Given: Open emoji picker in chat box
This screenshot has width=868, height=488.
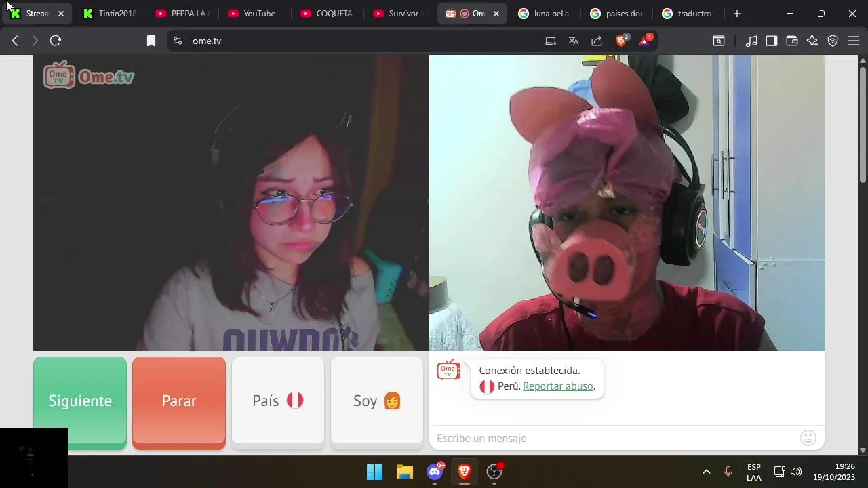Looking at the screenshot, I should pos(808,438).
